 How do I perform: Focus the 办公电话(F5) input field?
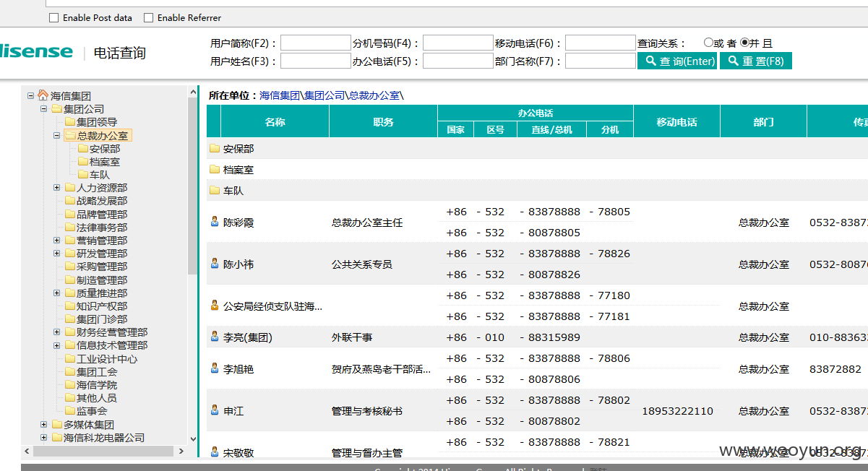click(458, 61)
